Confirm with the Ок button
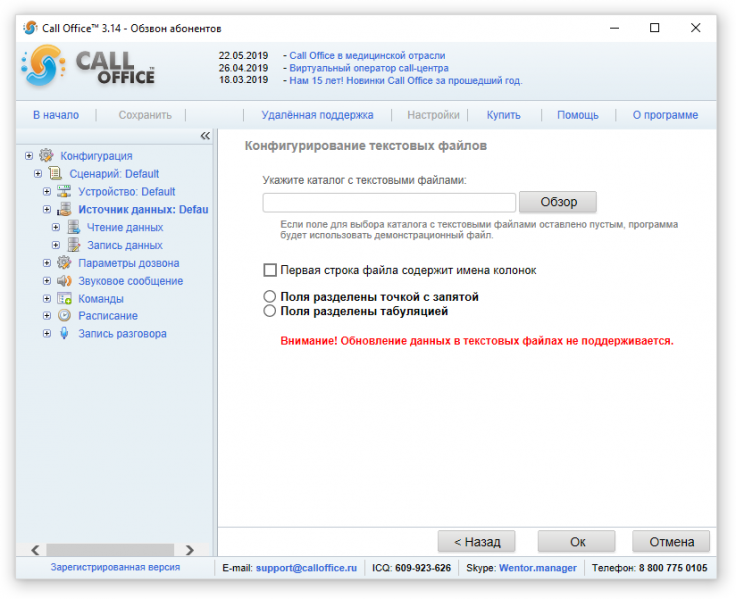Screen dimensions: 736x599 [x=577, y=542]
